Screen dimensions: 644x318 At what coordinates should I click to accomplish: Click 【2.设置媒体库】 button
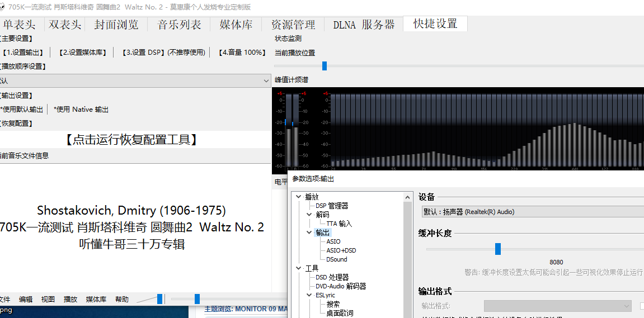[x=83, y=53]
